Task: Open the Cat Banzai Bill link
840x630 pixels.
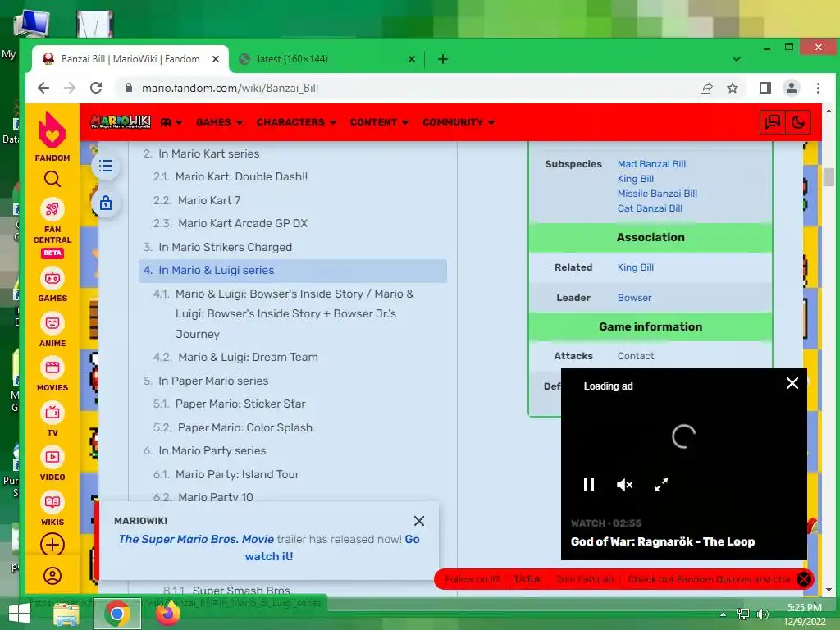Action: click(650, 208)
